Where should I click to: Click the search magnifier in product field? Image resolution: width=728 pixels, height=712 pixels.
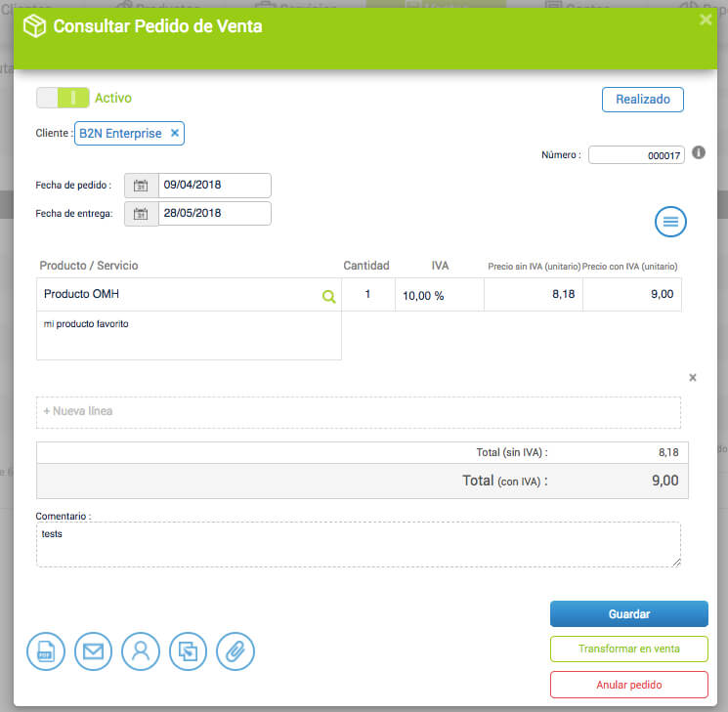click(328, 296)
